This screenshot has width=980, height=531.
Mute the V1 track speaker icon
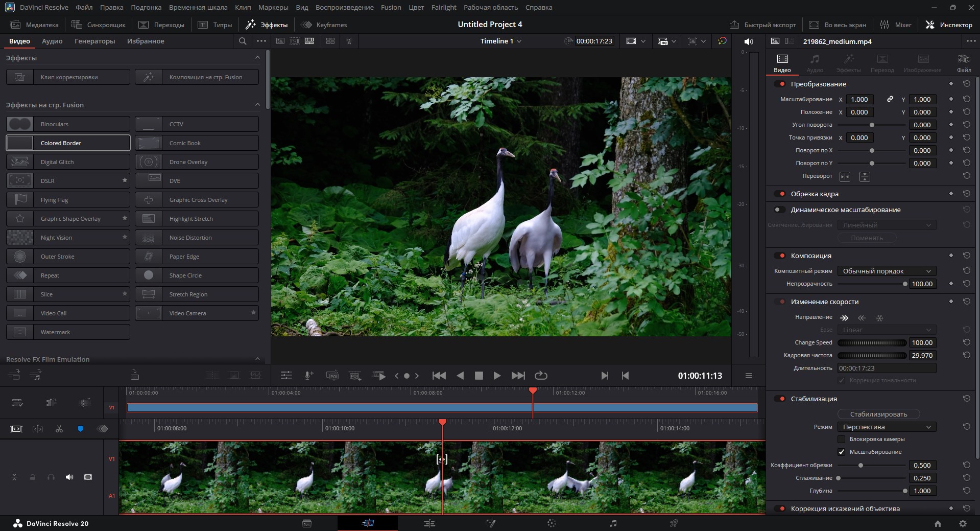pyautogui.click(x=69, y=477)
